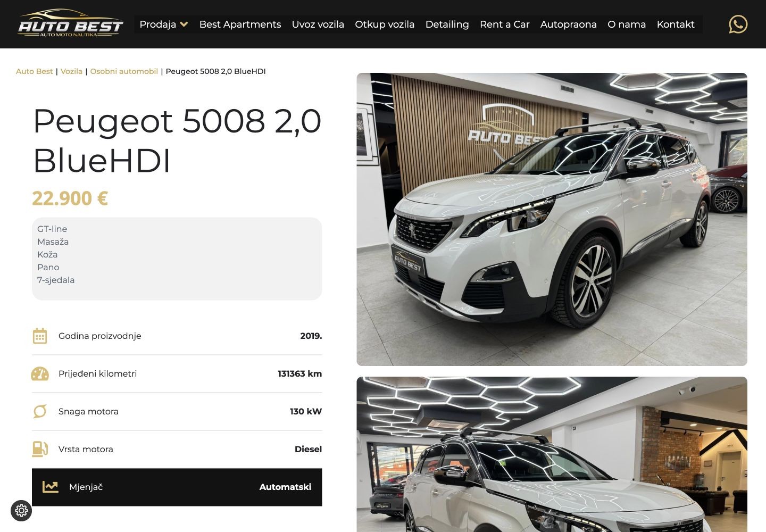Click the Snaga motora label
The width and height of the screenshot is (766, 532).
[x=88, y=411]
